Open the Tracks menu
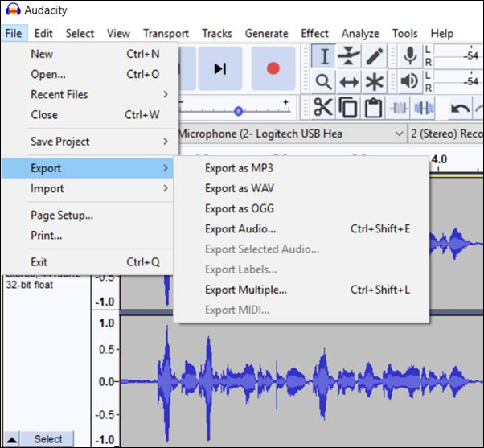 (x=217, y=33)
